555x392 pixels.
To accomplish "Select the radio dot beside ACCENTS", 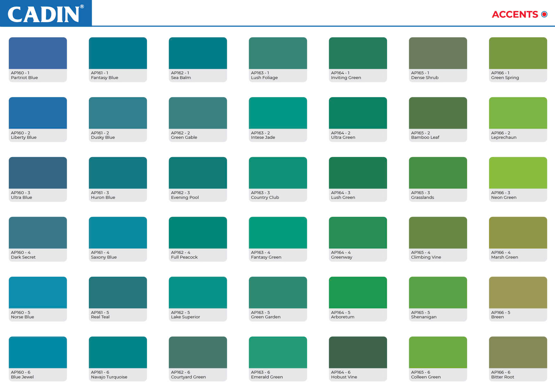I will [544, 14].
